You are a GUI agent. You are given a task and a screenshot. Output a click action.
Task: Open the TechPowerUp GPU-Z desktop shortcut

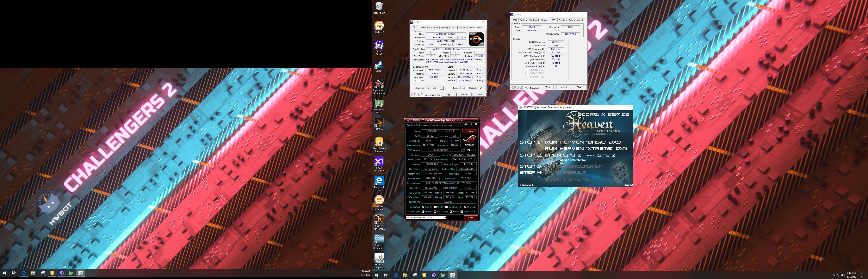[x=379, y=106]
